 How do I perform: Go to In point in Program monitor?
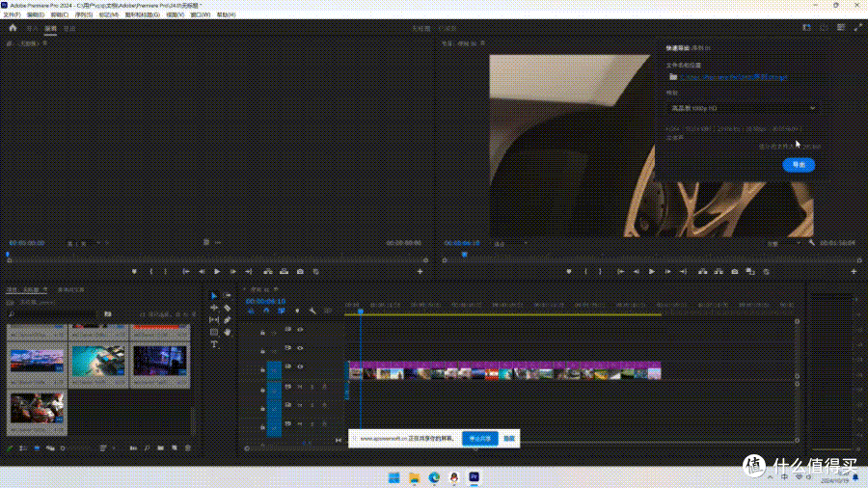pos(620,272)
